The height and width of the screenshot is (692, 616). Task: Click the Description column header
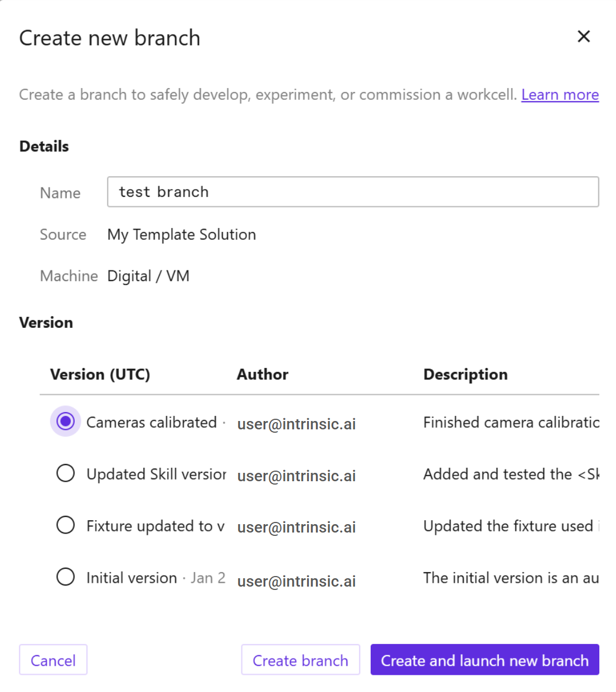[465, 374]
